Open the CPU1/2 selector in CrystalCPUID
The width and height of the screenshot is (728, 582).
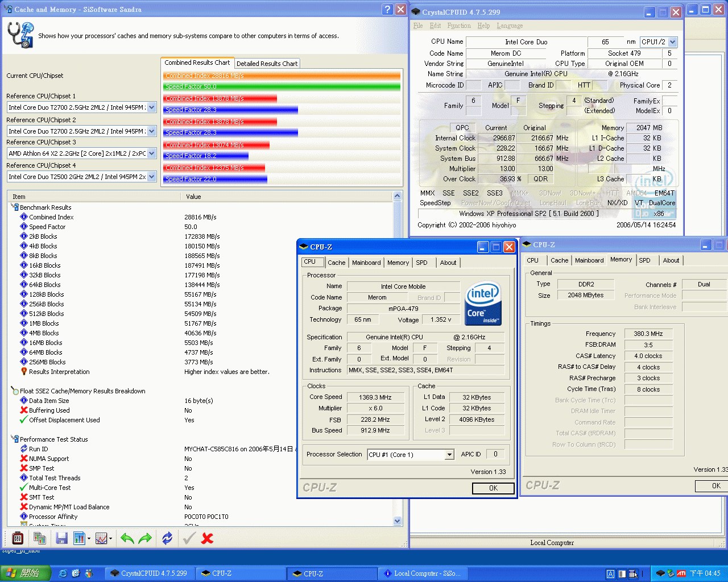click(x=673, y=41)
